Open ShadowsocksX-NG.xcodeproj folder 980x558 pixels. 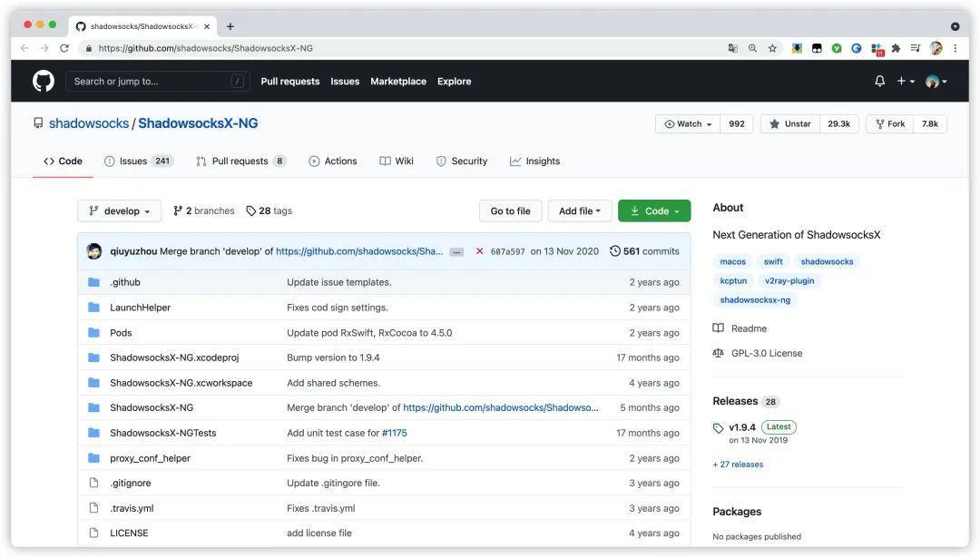point(174,357)
